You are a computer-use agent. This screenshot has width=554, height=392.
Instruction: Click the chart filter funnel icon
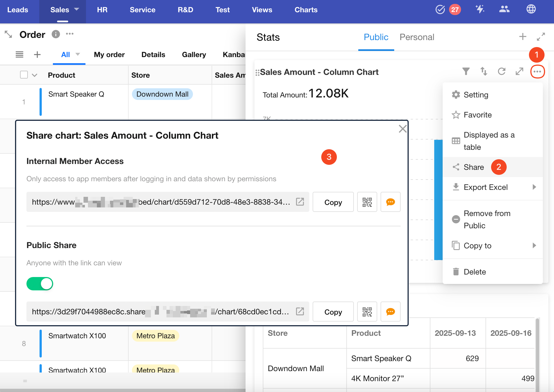pyautogui.click(x=466, y=72)
